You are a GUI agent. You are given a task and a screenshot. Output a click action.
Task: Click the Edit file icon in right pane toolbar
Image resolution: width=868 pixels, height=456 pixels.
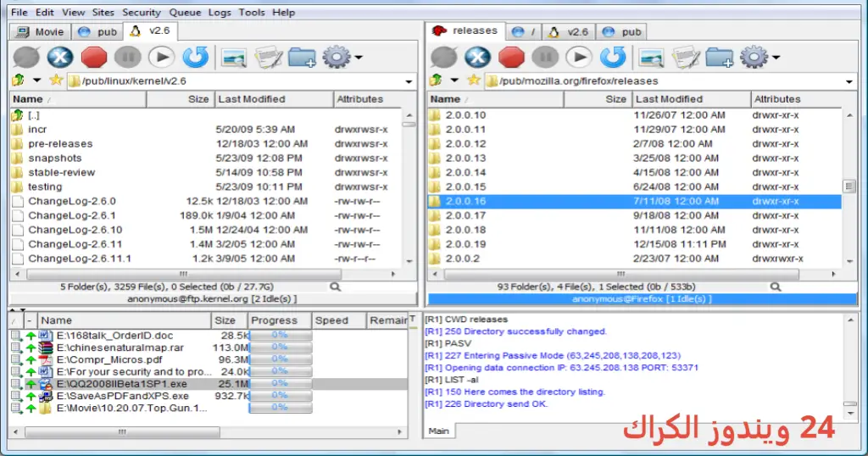(686, 58)
